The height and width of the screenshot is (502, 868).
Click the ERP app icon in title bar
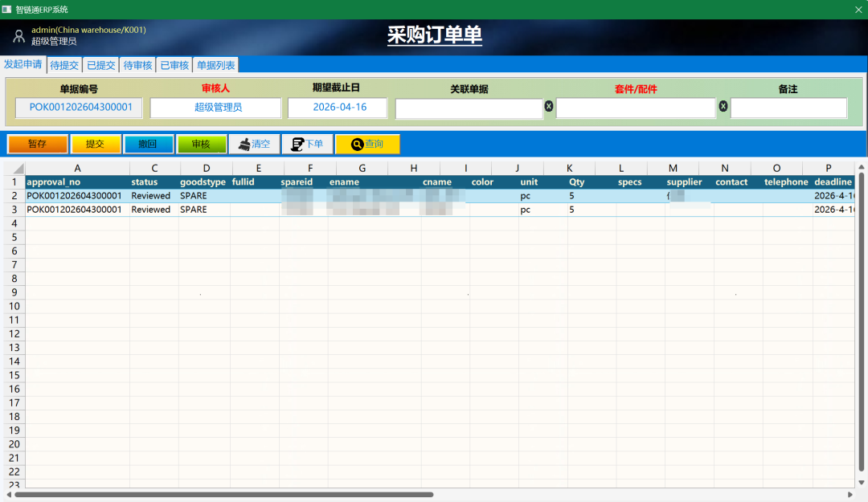point(6,10)
